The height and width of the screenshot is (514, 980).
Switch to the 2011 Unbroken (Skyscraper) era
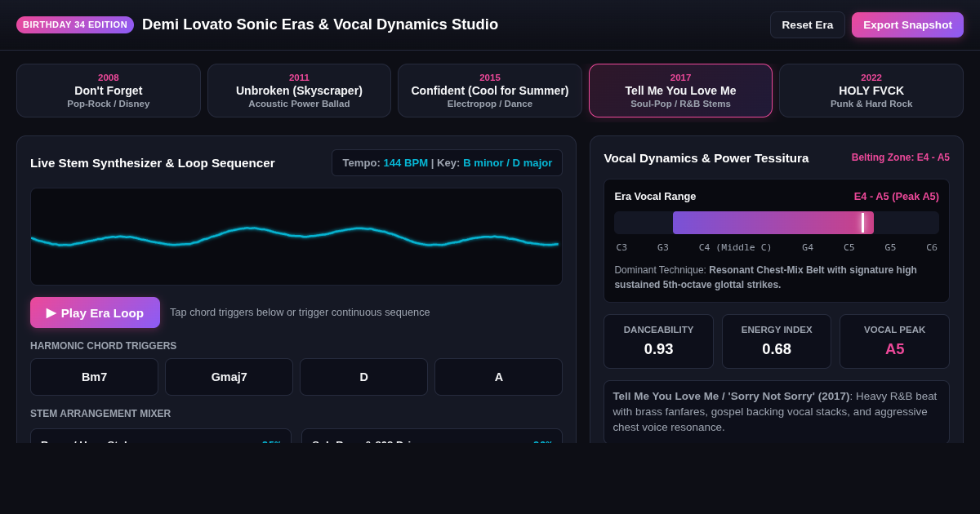(299, 91)
